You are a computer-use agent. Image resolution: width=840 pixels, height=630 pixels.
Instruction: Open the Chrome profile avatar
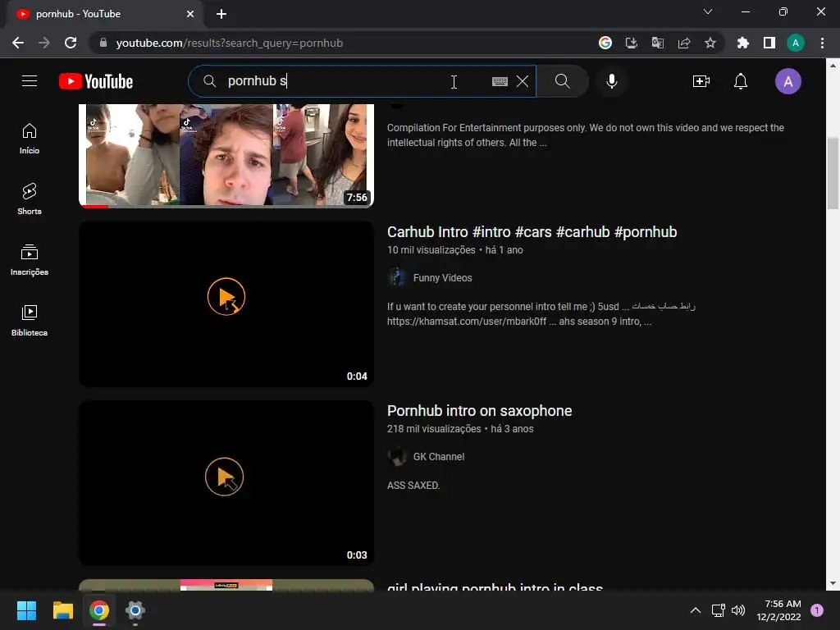(x=796, y=43)
